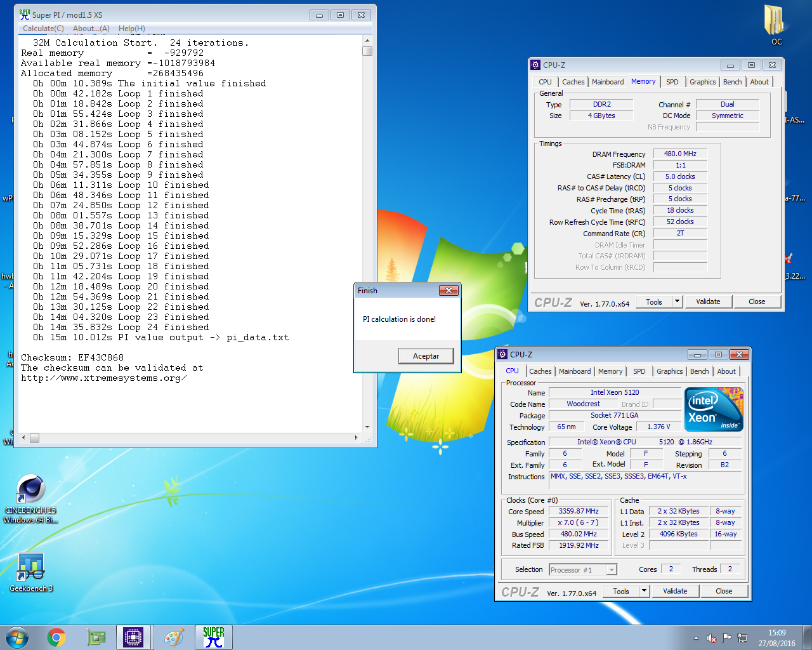
Task: Click Close button in the lower CPU-Z window
Action: click(724, 591)
